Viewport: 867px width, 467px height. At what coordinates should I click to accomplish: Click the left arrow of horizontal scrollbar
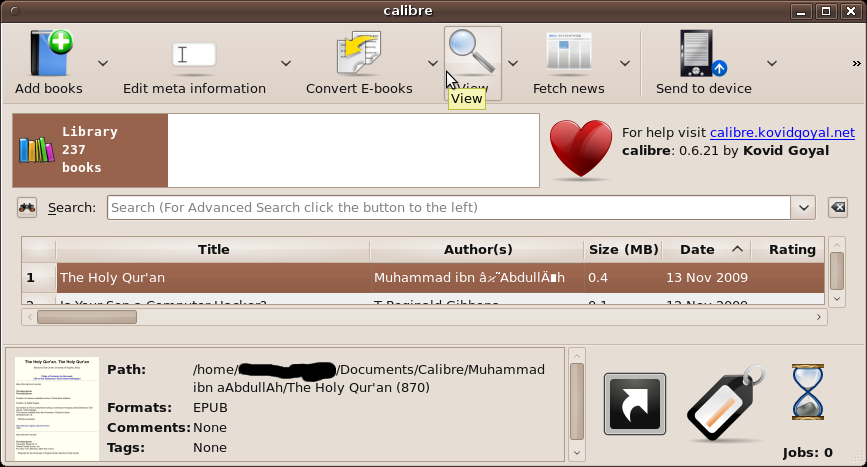[30, 317]
